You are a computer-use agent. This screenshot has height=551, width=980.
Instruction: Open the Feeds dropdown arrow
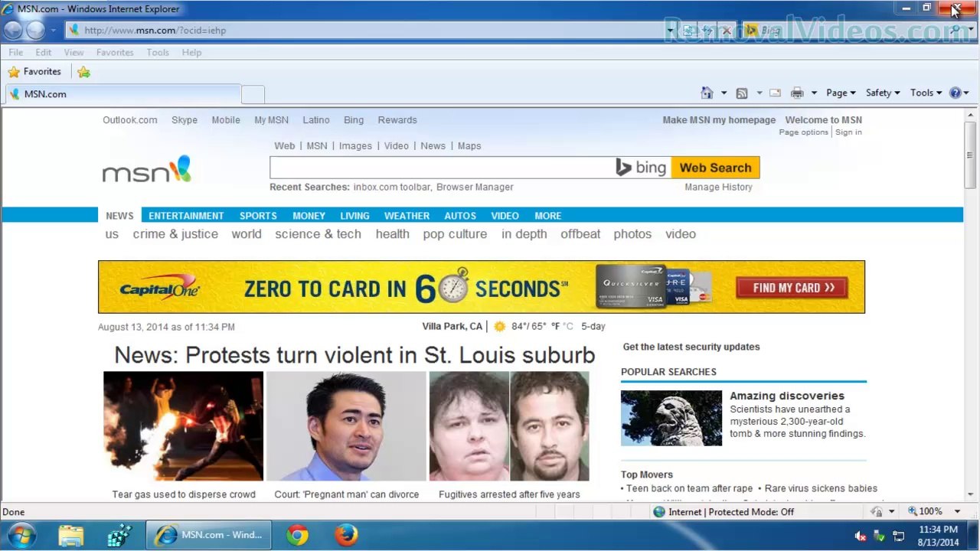pyautogui.click(x=759, y=93)
